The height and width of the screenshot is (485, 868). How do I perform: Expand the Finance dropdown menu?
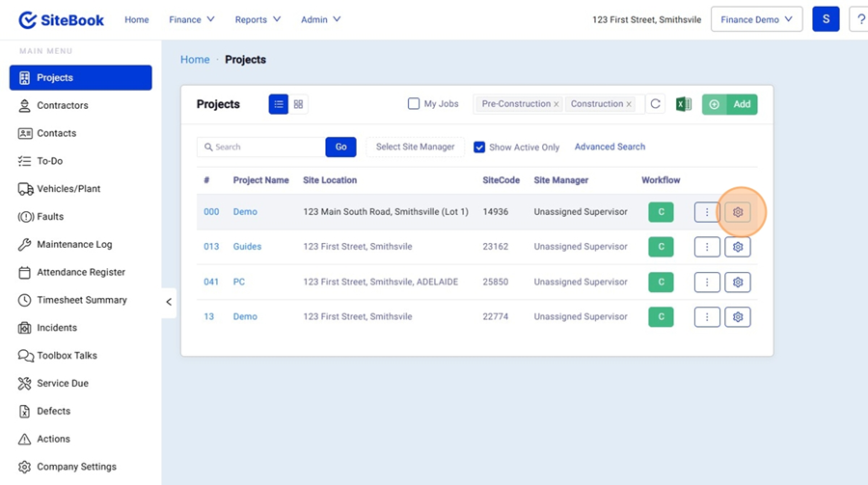coord(192,19)
